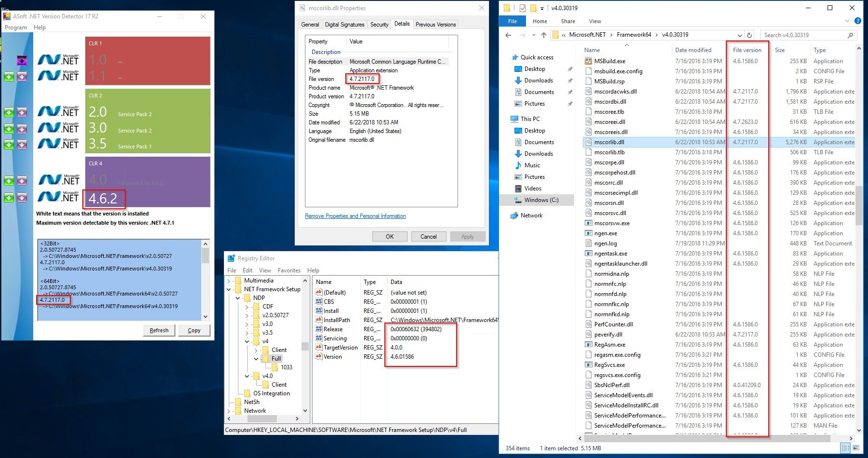Click the Properties checkmark icon in Explorer title bar
The height and width of the screenshot is (458, 868).
point(523,8)
